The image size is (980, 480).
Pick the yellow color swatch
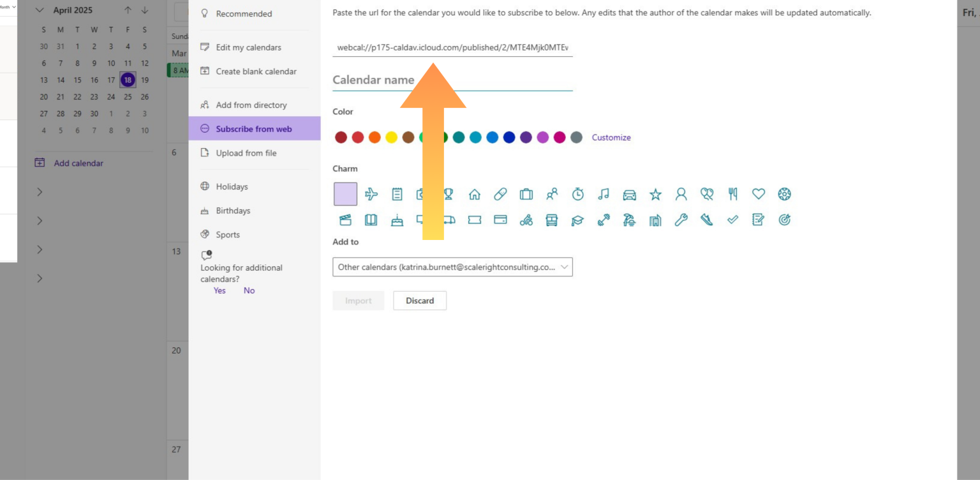pyautogui.click(x=391, y=137)
